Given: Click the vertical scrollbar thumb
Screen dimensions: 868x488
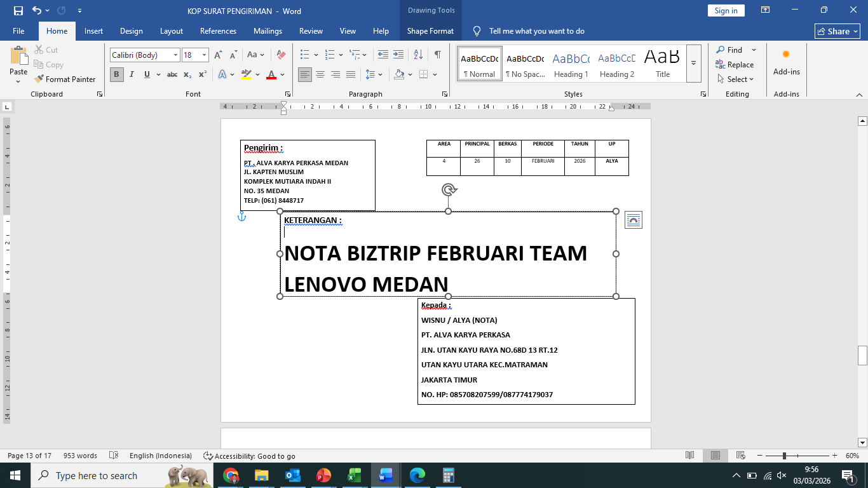Looking at the screenshot, I should 862,355.
